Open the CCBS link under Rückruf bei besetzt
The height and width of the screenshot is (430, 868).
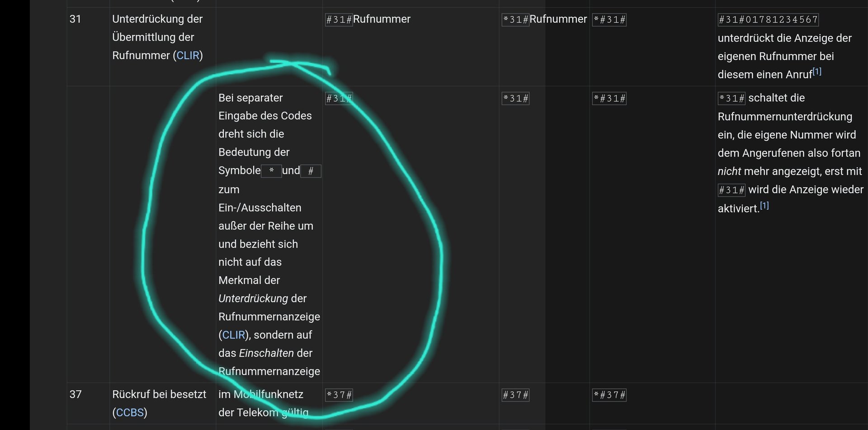point(130,412)
